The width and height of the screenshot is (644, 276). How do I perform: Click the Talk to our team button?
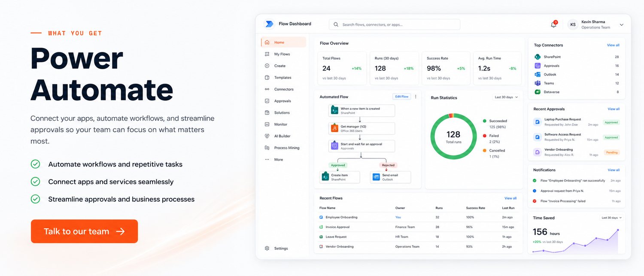pos(84,231)
